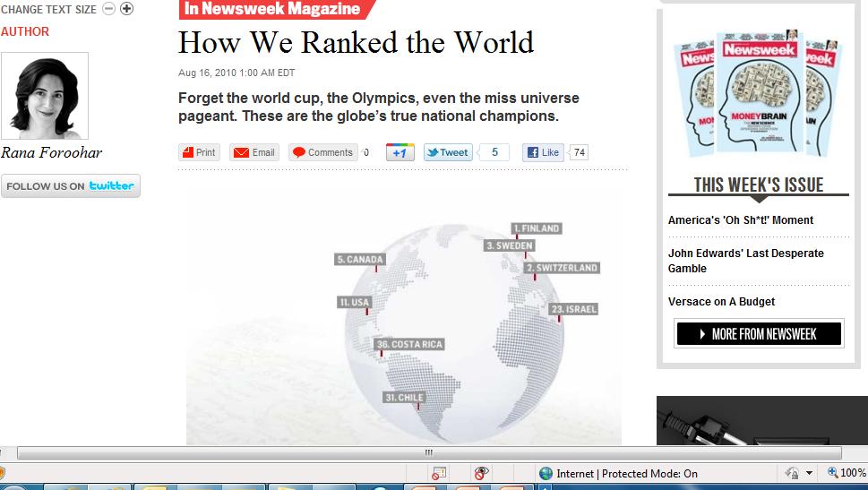Open author photo of Rana Foroohar
This screenshot has height=490, width=868.
tap(45, 96)
